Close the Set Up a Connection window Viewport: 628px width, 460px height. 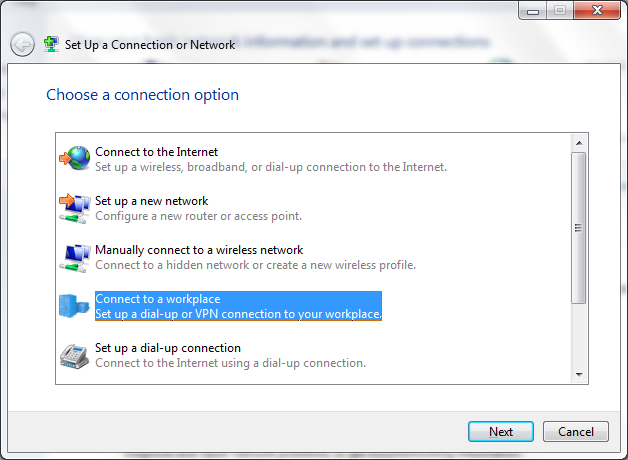(x=597, y=10)
